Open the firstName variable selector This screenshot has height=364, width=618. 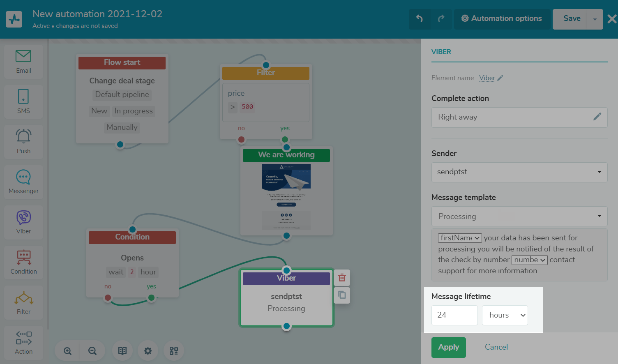460,238
